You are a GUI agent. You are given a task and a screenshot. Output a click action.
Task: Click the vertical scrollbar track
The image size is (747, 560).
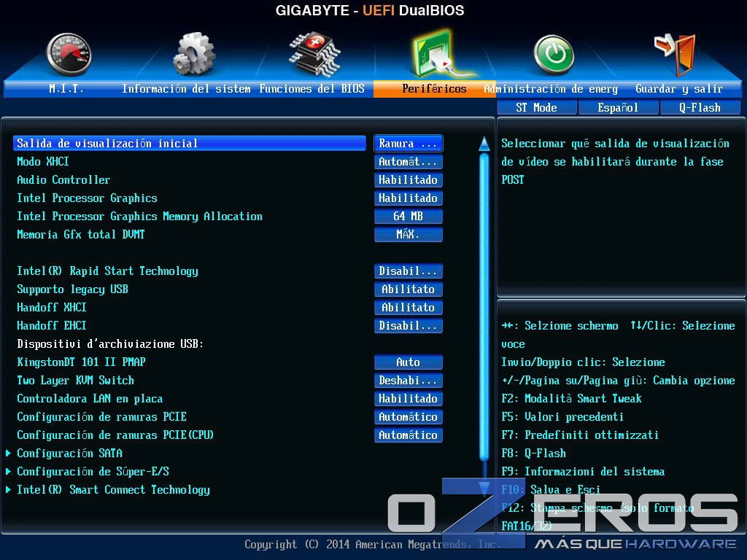coord(484,307)
